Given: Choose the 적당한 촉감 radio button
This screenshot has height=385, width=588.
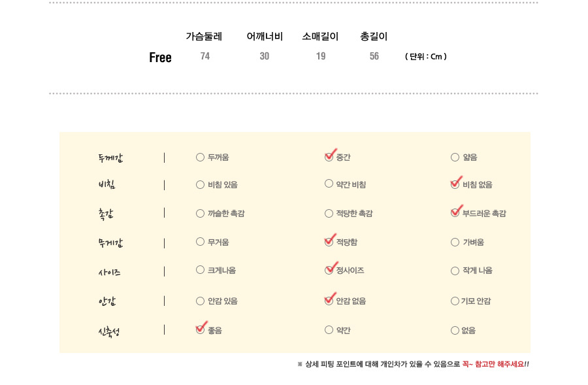Looking at the screenshot, I should pos(329,214).
